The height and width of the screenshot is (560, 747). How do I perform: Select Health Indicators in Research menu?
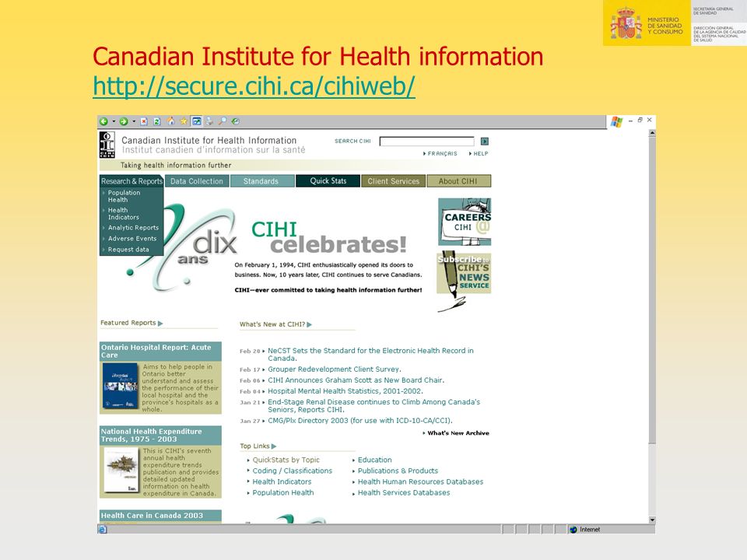click(124, 214)
